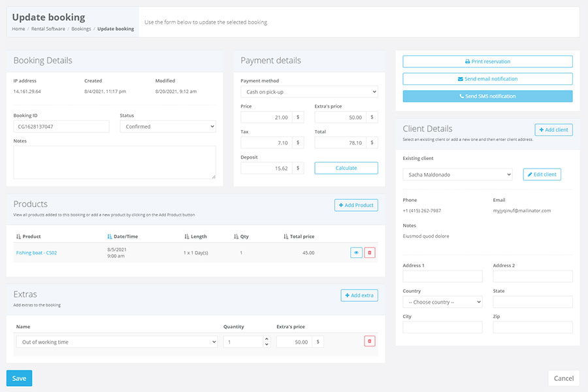Focus the extra Quantity field
The image size is (588, 392).
tap(244, 342)
